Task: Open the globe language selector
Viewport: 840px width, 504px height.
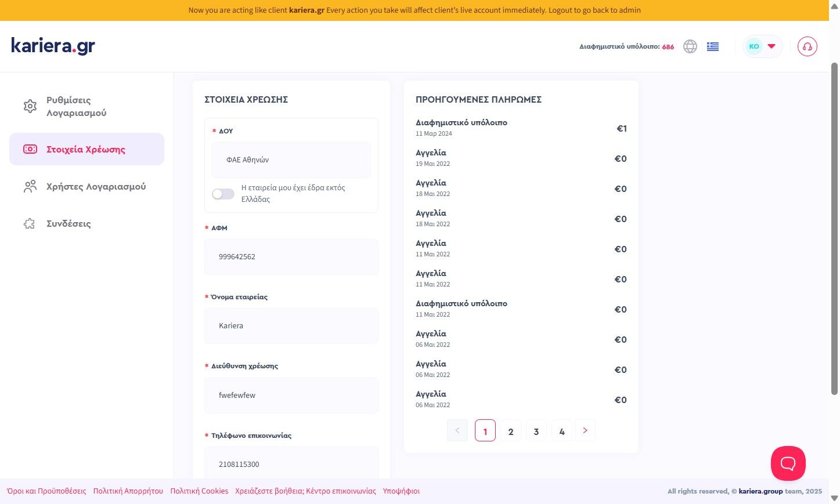Action: 690,46
